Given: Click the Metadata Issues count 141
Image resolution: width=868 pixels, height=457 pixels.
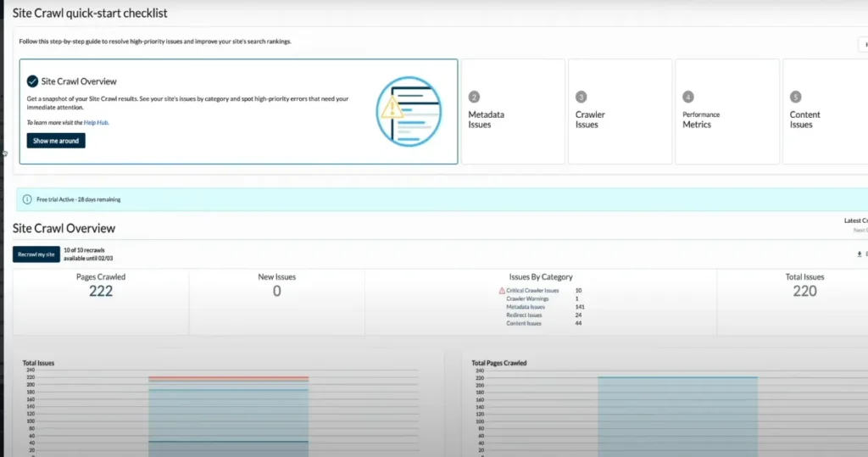Looking at the screenshot, I should (x=580, y=307).
